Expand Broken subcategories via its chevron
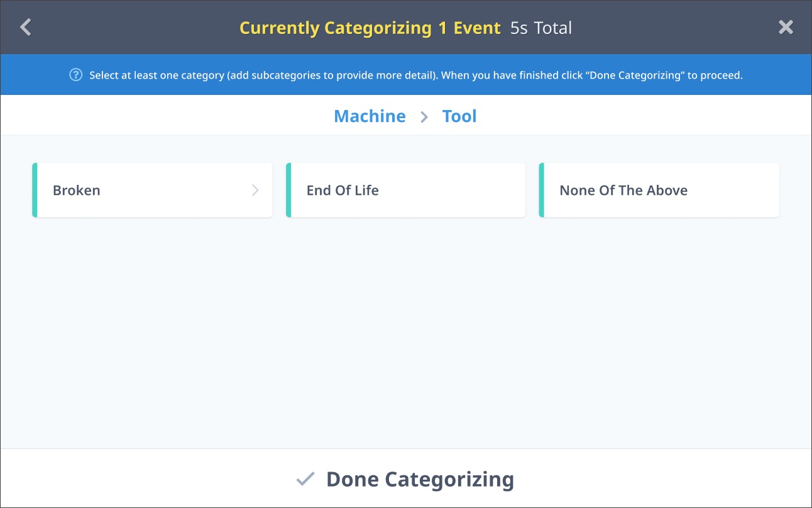This screenshot has height=508, width=812. pyautogui.click(x=255, y=190)
